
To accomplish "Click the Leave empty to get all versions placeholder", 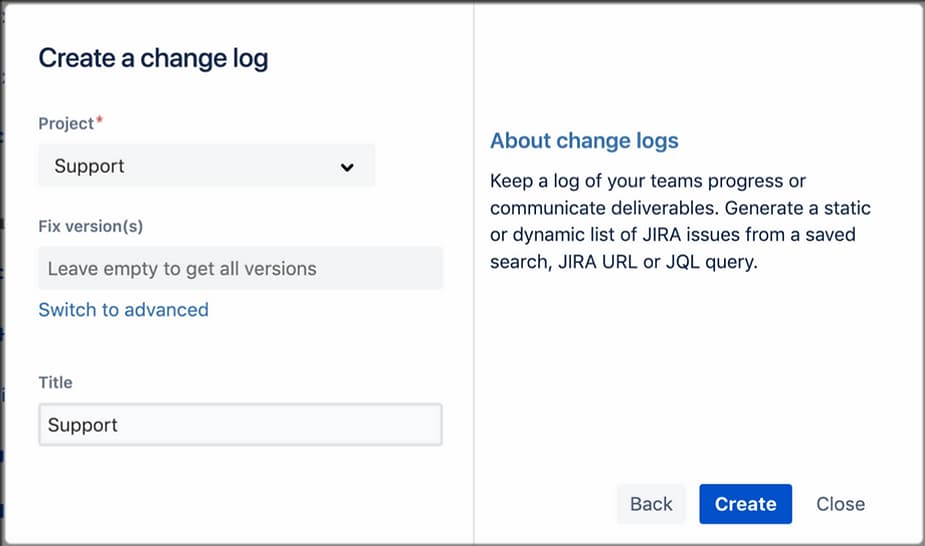I will click(x=182, y=269).
